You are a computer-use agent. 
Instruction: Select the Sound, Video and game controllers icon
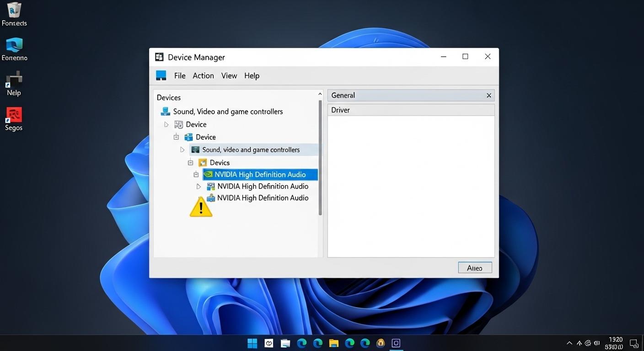pyautogui.click(x=165, y=111)
